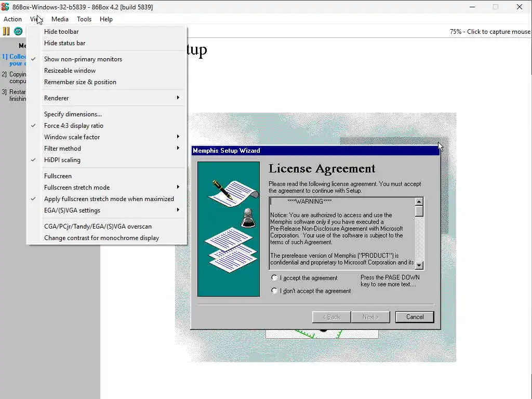Expand the Renderer submenu

[107, 98]
